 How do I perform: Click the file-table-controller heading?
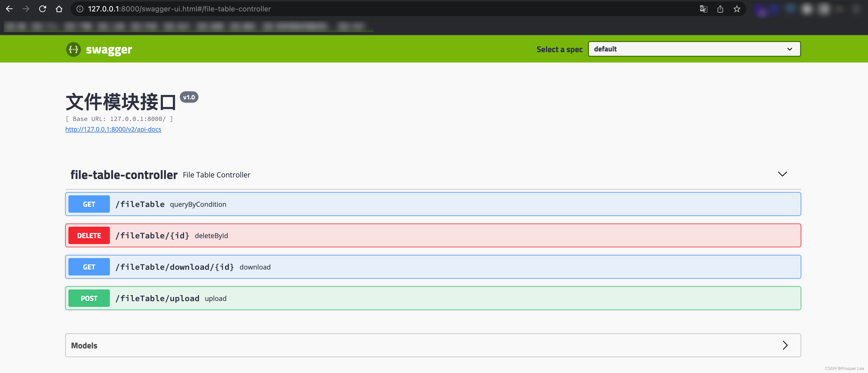pyautogui.click(x=124, y=175)
